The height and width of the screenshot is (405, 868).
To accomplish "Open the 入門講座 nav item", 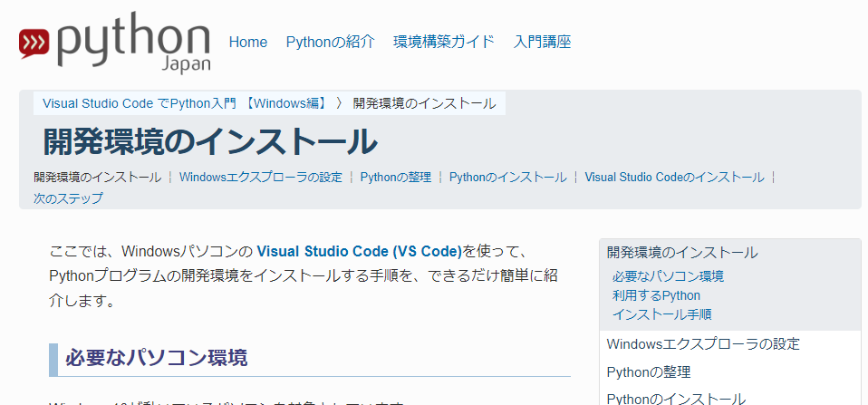I will pyautogui.click(x=542, y=42).
